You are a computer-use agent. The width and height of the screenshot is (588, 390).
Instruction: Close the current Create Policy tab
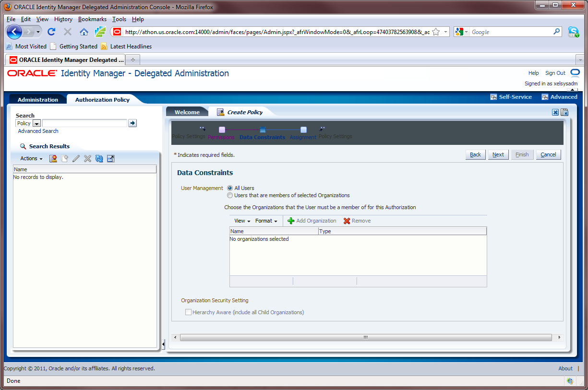coord(555,112)
